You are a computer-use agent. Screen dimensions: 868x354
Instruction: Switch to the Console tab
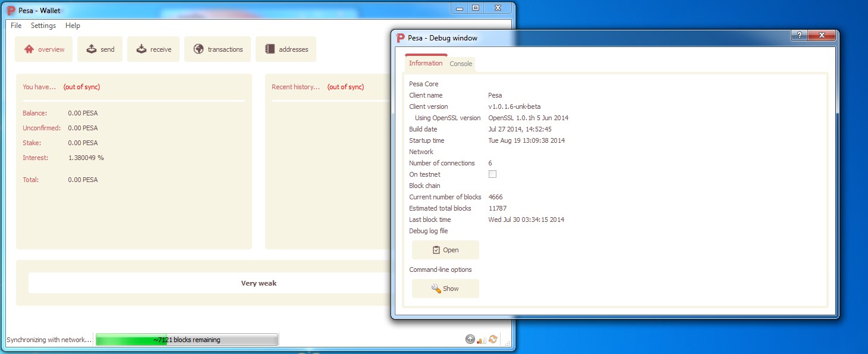coord(461,64)
